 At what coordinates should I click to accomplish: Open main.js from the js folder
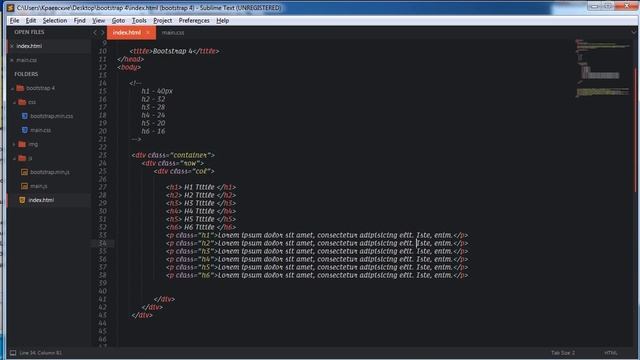point(39,186)
